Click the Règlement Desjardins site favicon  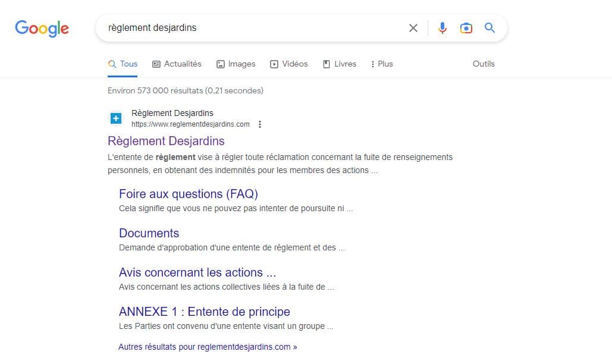click(116, 118)
